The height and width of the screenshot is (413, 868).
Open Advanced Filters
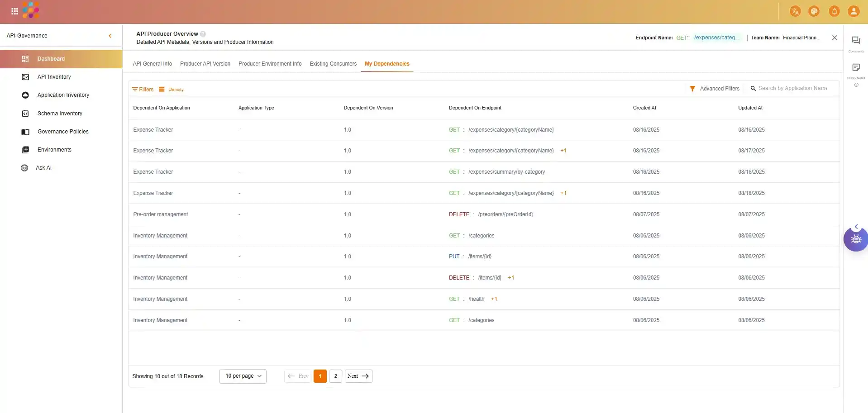(714, 89)
